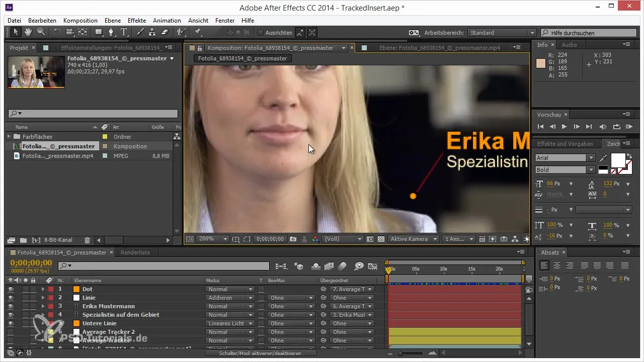Select the Clone Stamp tool
Image resolution: width=644 pixels, height=362 pixels.
[x=152, y=32]
